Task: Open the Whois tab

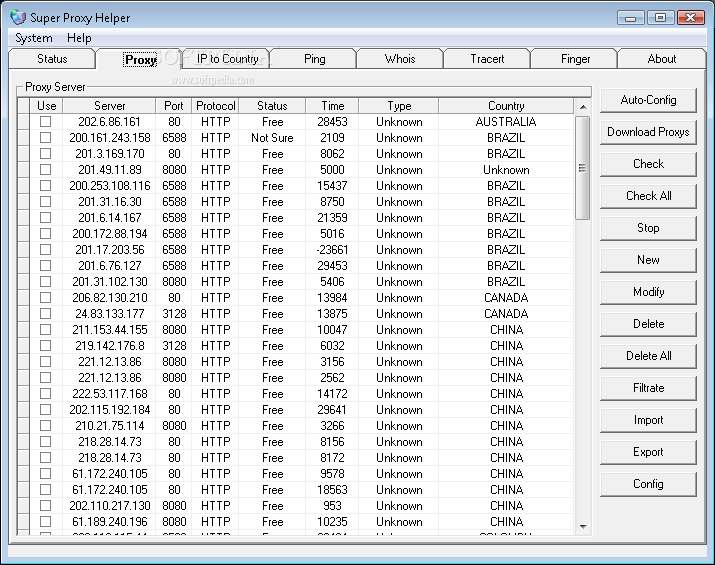Action: (x=400, y=59)
